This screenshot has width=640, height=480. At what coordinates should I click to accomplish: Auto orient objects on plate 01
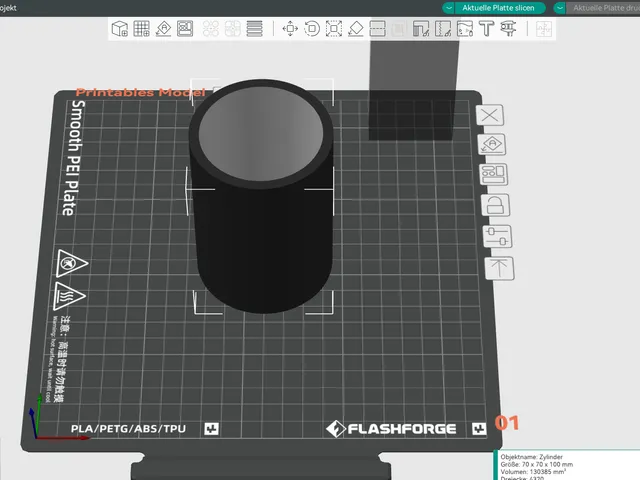pyautogui.click(x=492, y=144)
